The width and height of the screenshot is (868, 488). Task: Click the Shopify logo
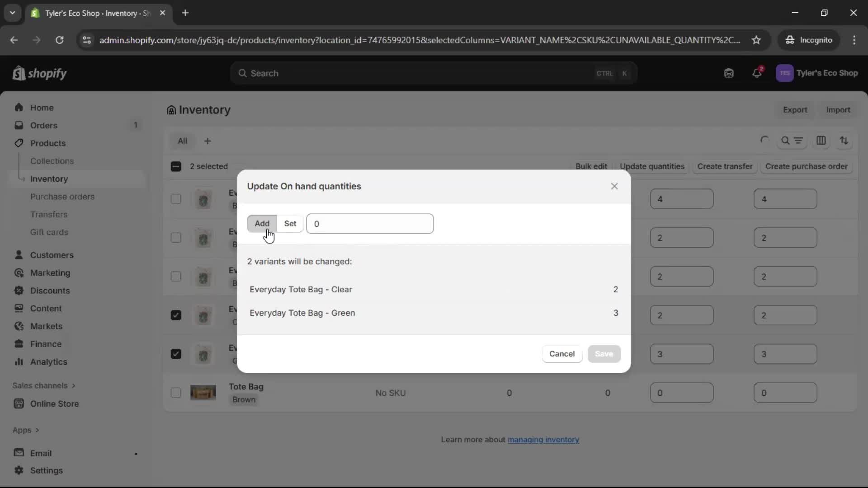[x=40, y=73]
